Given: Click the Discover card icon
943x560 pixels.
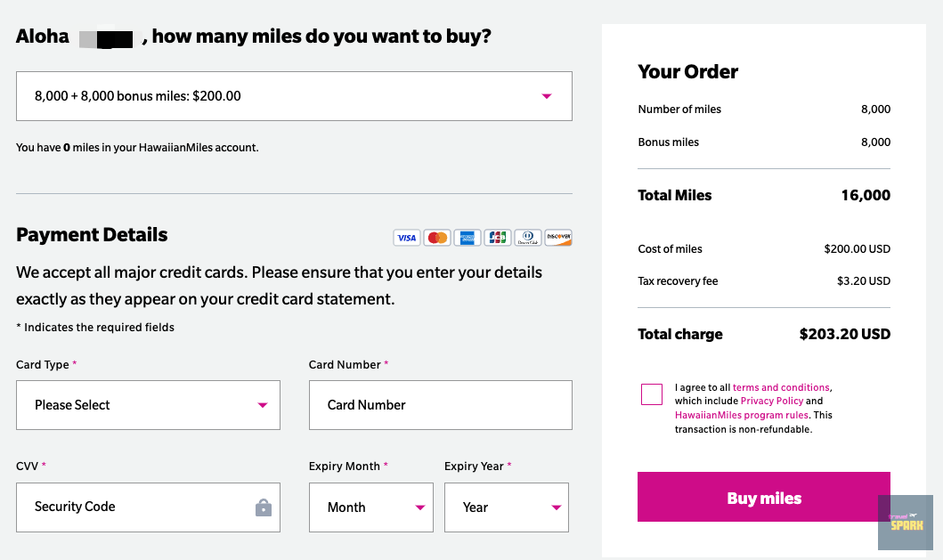Looking at the screenshot, I should point(558,238).
